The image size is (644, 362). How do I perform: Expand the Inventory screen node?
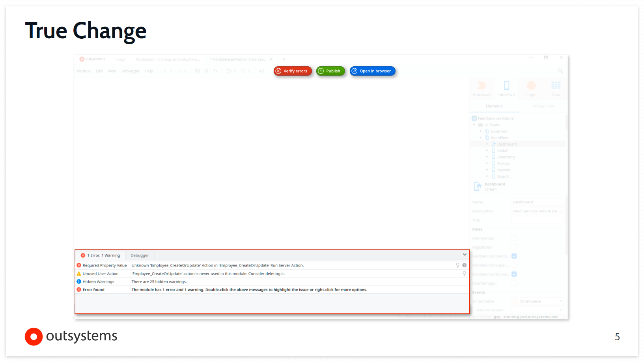click(487, 157)
